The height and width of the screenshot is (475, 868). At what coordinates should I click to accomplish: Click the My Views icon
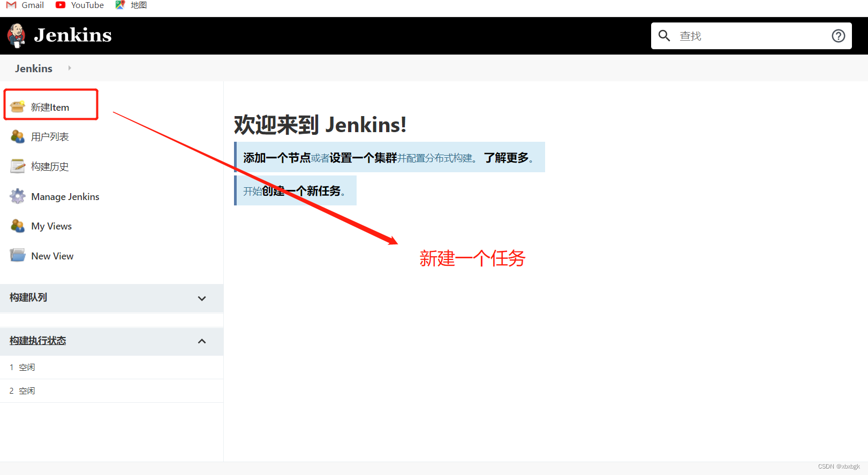pos(18,226)
